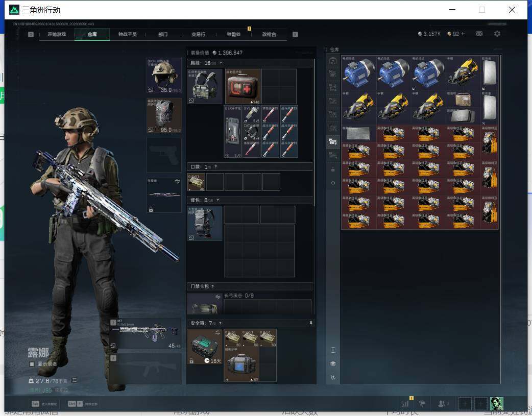The height and width of the screenshot is (416, 532).
Task: Click the empty secondary weapon slot
Action: (145, 369)
